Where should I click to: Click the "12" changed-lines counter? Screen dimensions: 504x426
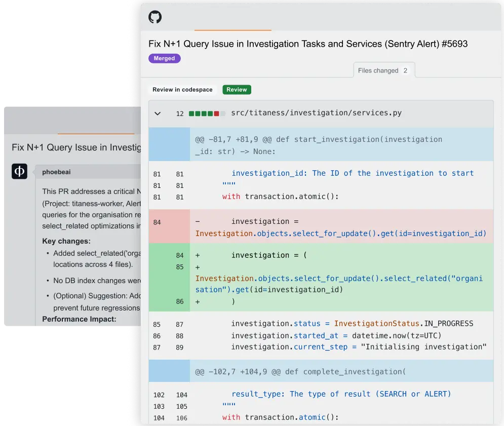pyautogui.click(x=180, y=113)
